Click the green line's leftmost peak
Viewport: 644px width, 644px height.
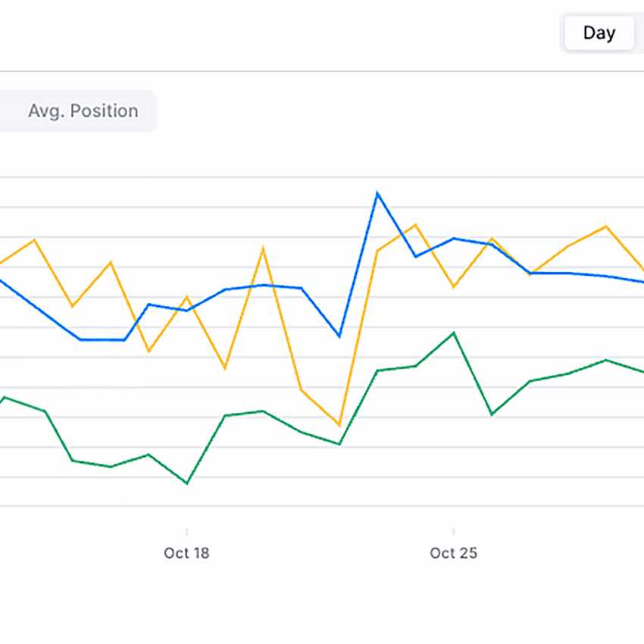(x=6, y=397)
